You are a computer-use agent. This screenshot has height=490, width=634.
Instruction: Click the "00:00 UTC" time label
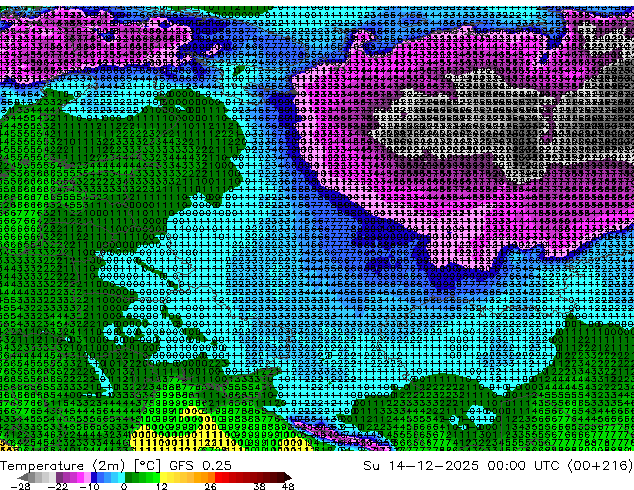[x=523, y=466]
